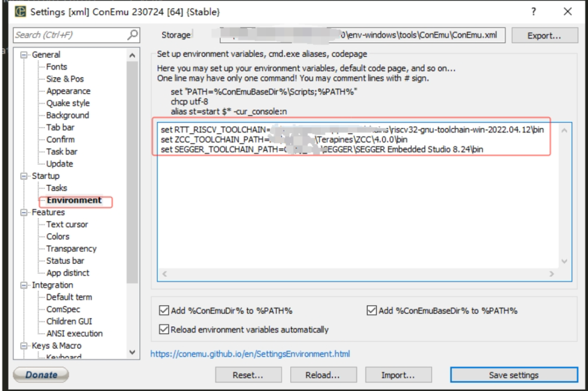
Task: Open the Tasks page under Startup
Action: point(57,188)
